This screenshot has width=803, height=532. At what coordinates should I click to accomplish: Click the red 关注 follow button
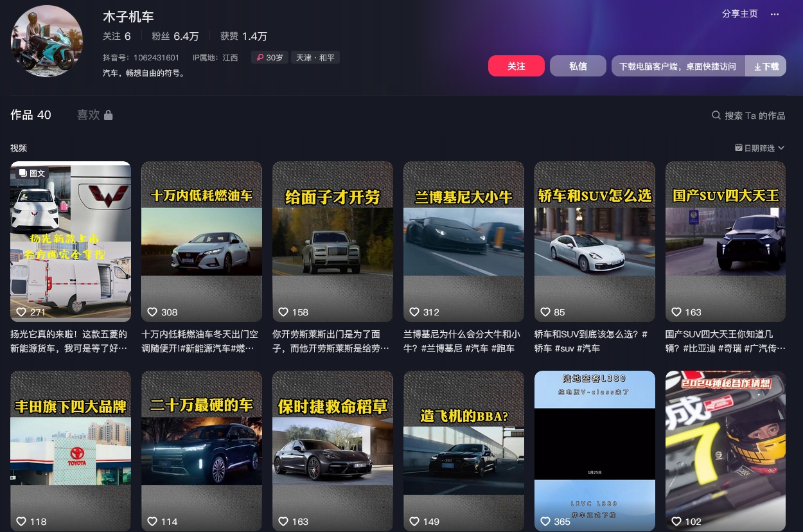pos(516,66)
